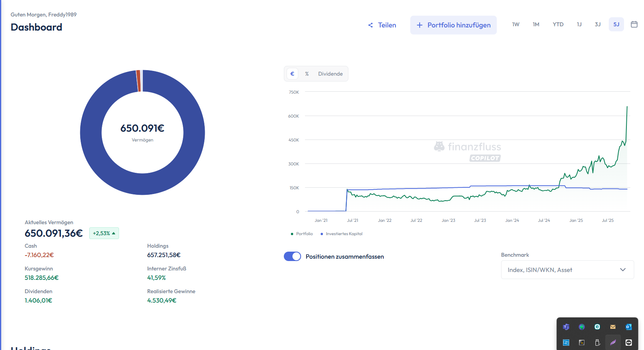Select the Dividende chart tab

[330, 74]
